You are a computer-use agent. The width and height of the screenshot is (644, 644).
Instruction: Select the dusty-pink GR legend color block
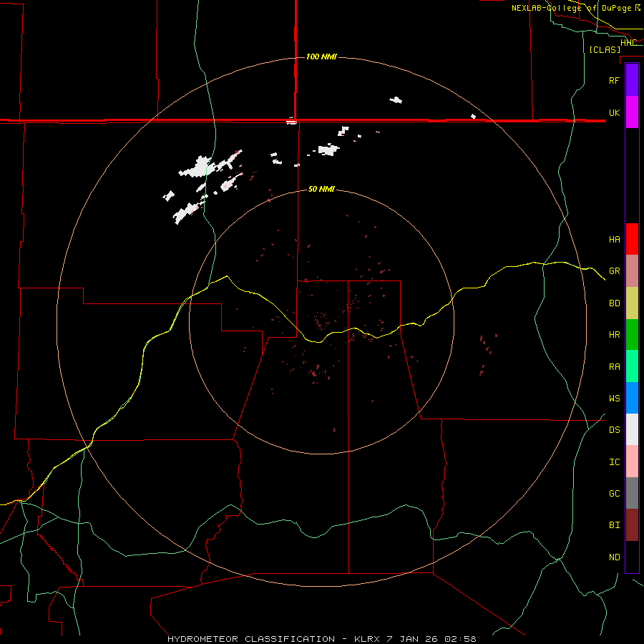click(x=632, y=271)
